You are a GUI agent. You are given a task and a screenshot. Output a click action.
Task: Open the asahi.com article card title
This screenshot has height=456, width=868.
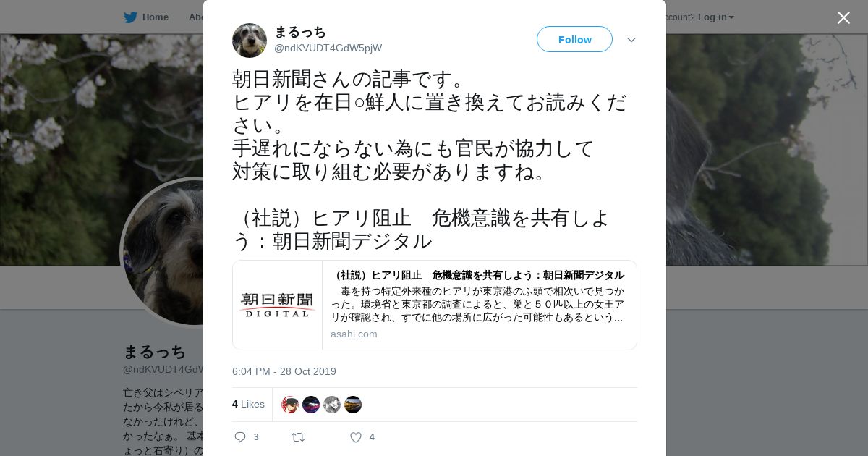click(478, 275)
